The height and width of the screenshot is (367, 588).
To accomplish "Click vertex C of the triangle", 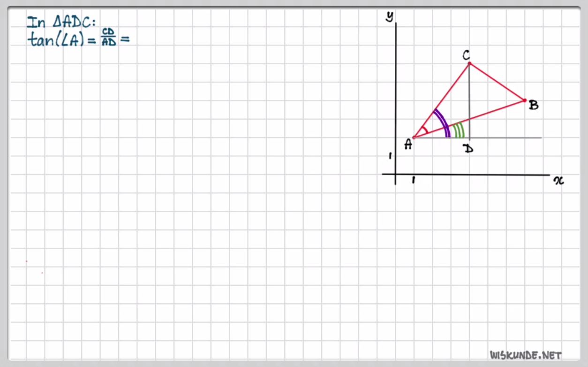I will tap(469, 63).
